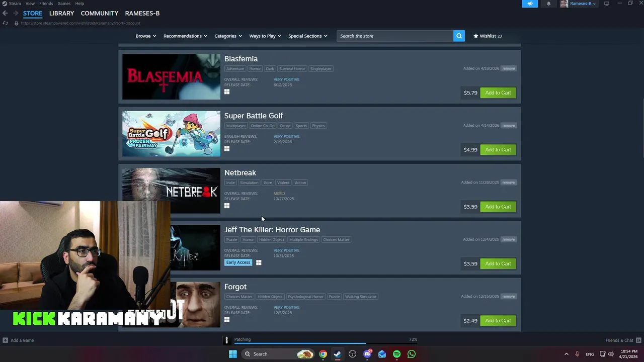The height and width of the screenshot is (362, 644).
Task: Open WhatsApp from the taskbar
Action: click(412, 354)
